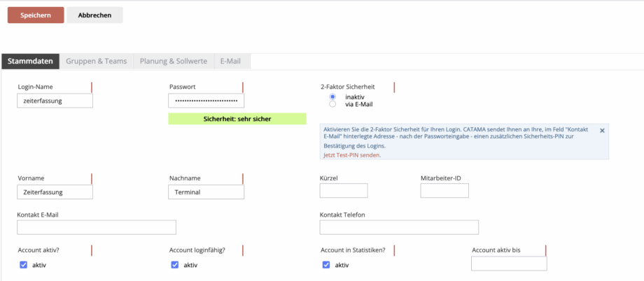Image resolution: width=644 pixels, height=281 pixels.
Task: Toggle the Account loginfähig checkbox
Action: click(174, 265)
